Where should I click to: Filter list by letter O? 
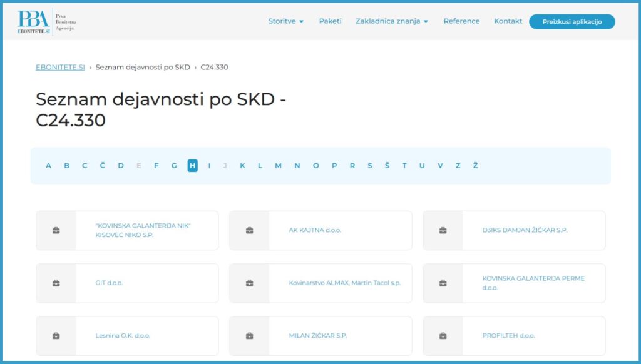pyautogui.click(x=316, y=166)
